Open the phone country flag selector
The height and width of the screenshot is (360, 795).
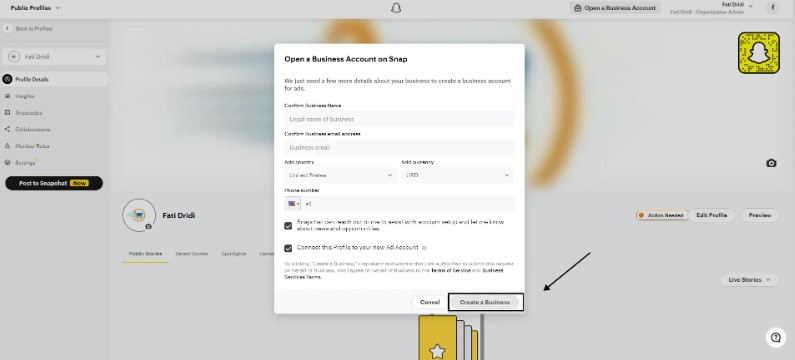pos(293,203)
